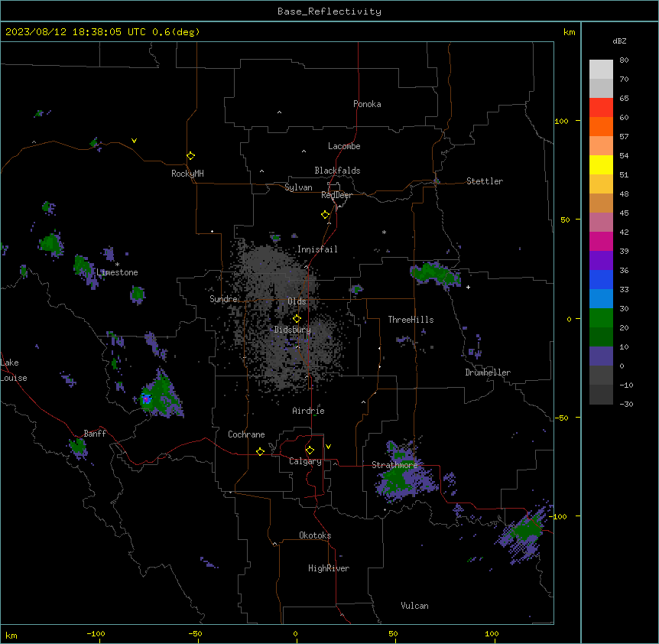Viewport: 659px width, 644px height.
Task: Select the blue 33-36 dBZ legend swatch
Action: (x=601, y=279)
